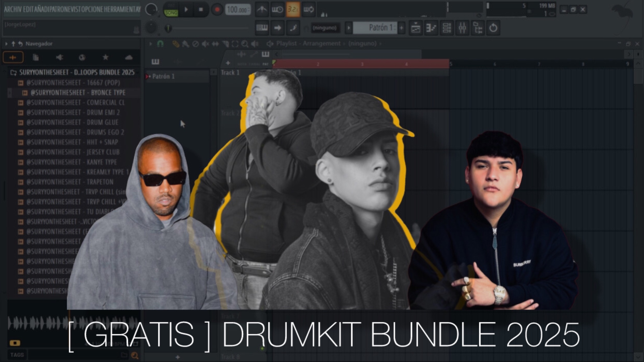Viewport: 644px width, 362px height.
Task: Open the Channel rack icon
Action: 447,28
